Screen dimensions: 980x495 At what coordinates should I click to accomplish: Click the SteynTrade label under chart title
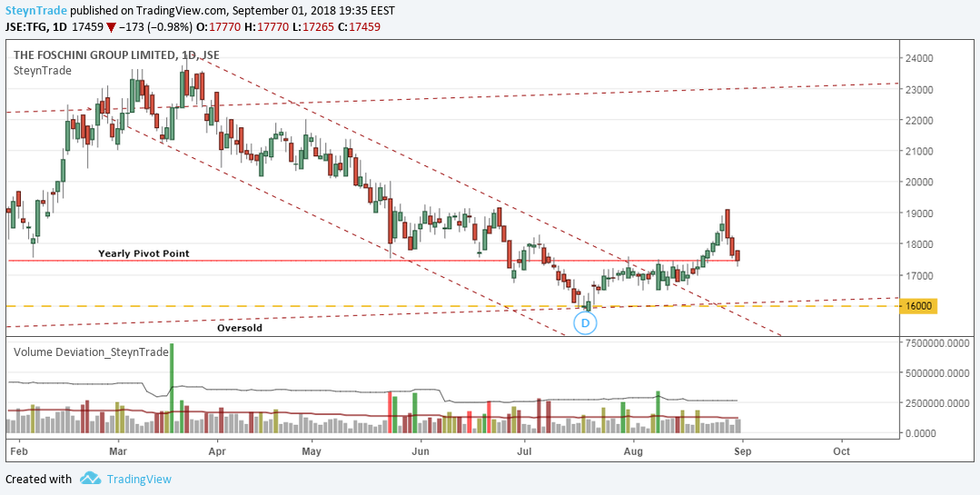click(43, 71)
